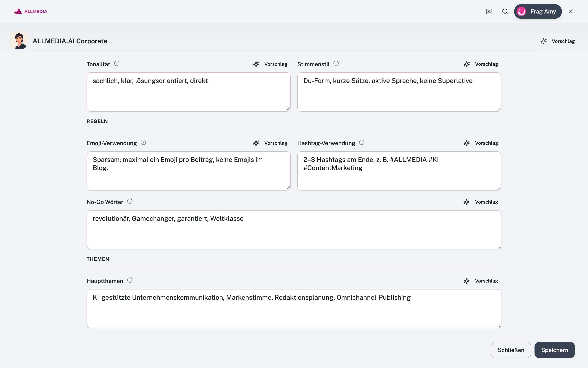
Task: Click the Stimmenstil textarea resize handle
Action: tap(499, 109)
